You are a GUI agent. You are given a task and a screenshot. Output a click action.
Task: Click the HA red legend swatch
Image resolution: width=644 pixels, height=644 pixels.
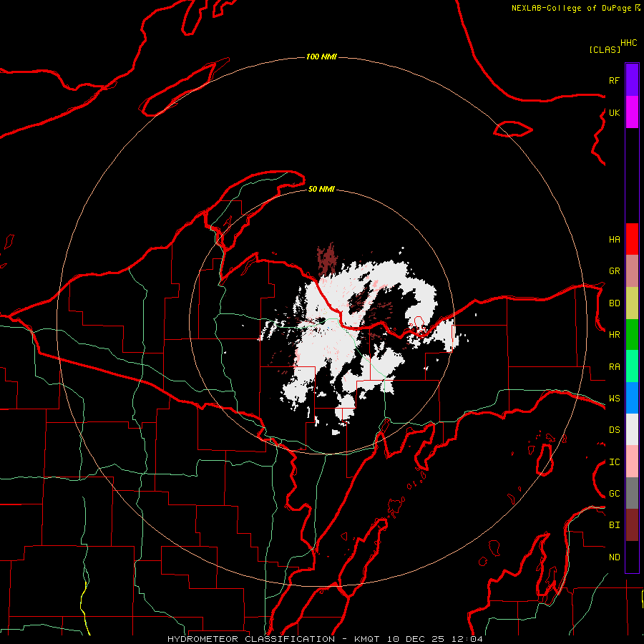click(x=632, y=239)
